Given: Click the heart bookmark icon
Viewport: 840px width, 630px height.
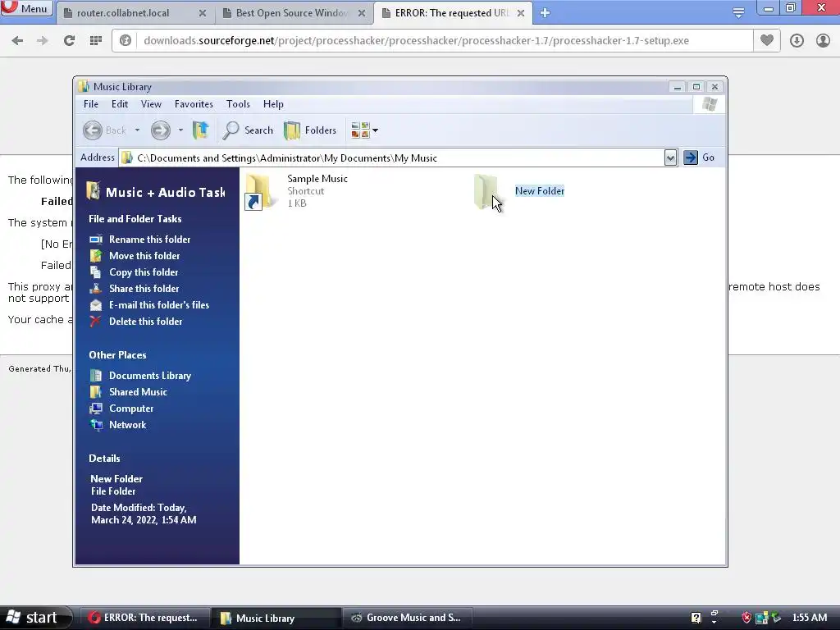Looking at the screenshot, I should tap(767, 40).
